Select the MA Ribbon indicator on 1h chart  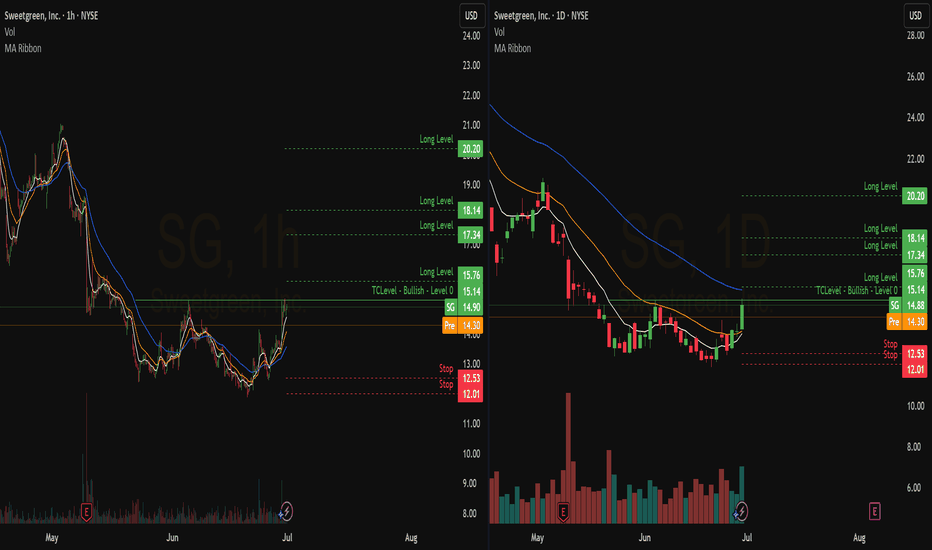(23, 48)
